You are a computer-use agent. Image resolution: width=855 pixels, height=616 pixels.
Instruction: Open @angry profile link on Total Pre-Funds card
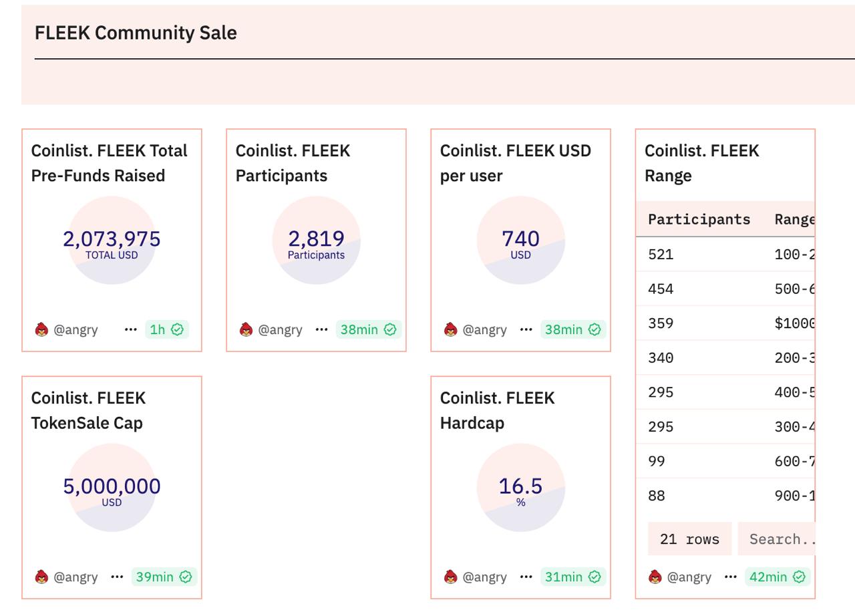[x=75, y=329]
